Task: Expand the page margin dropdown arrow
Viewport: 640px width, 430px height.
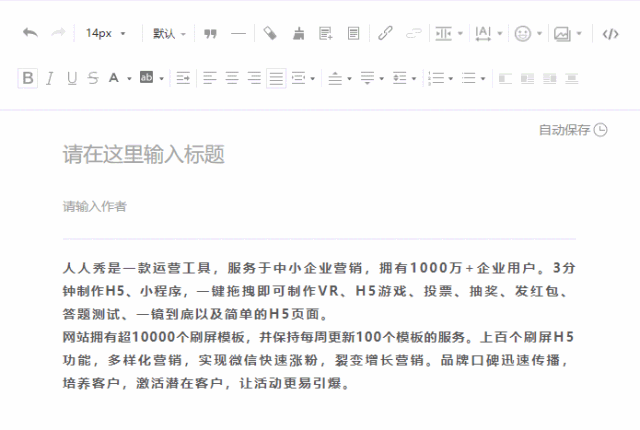Action: click(460, 34)
